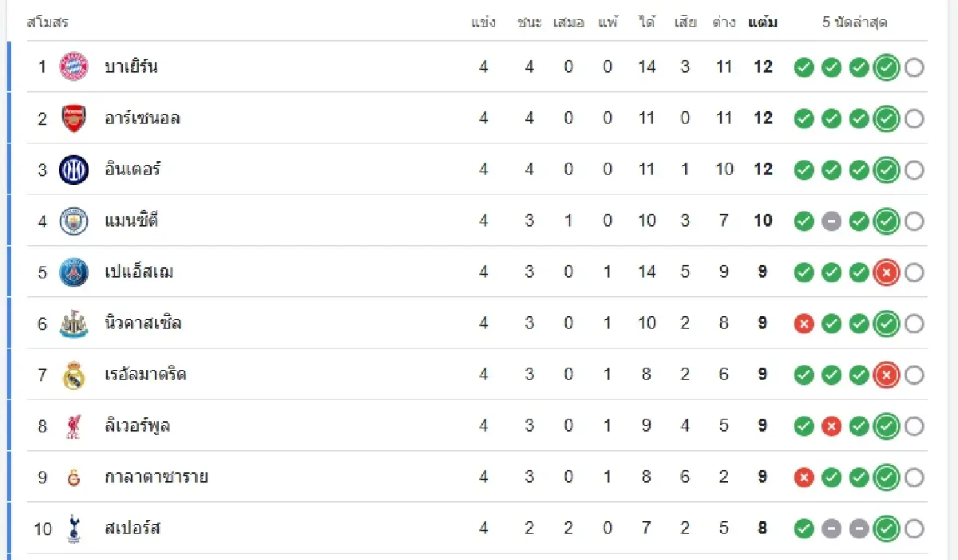Viewport: 958px width, 560px height.
Task: Click the 5 นัดล่าสุด column header
Action: (x=855, y=22)
